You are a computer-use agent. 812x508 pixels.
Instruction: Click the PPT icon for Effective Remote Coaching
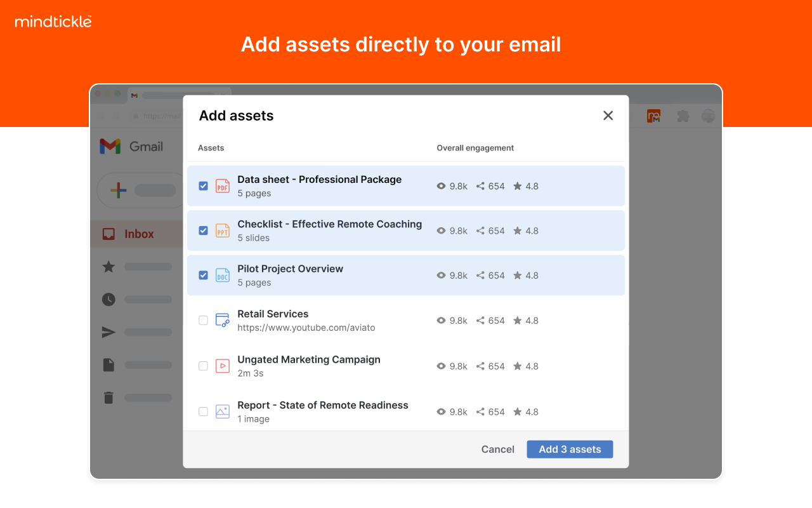point(223,231)
